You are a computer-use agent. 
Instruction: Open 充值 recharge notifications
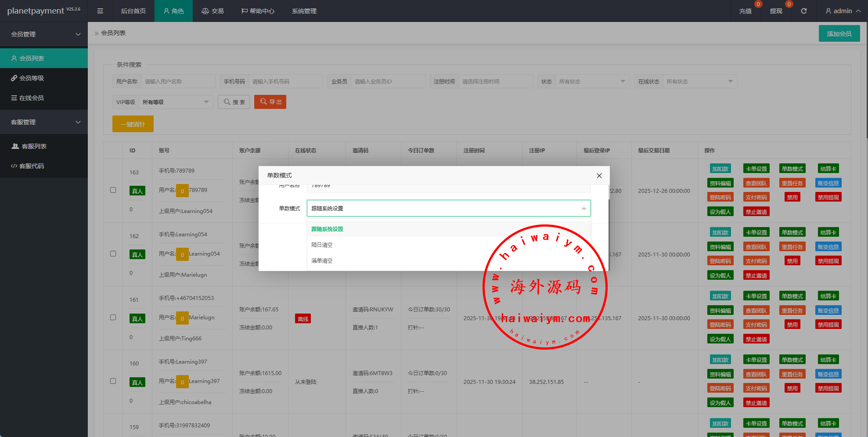coord(745,11)
